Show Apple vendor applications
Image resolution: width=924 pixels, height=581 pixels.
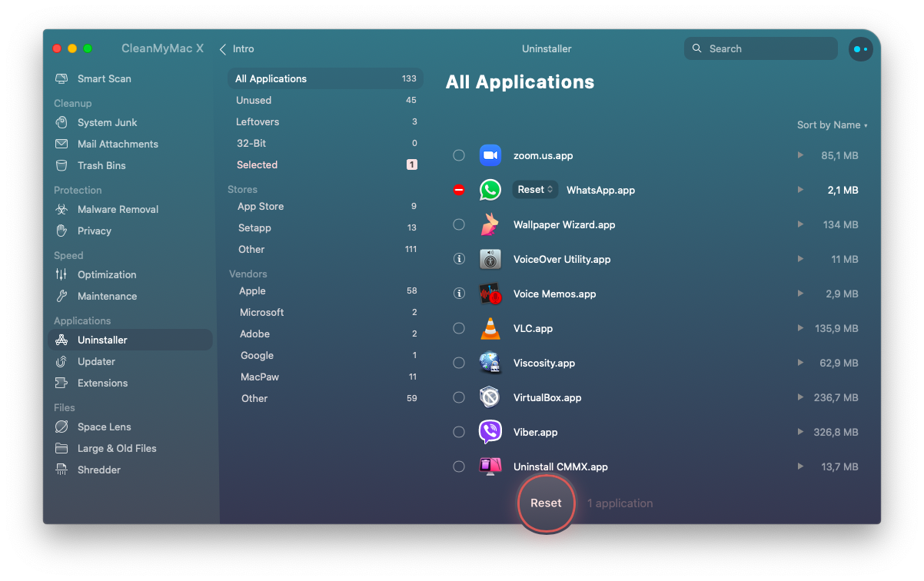(x=326, y=290)
